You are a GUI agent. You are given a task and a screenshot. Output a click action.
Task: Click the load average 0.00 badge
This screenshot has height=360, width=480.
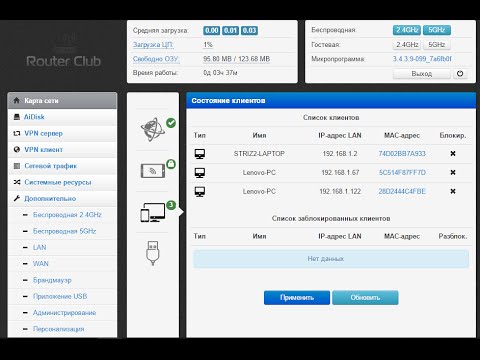click(x=212, y=31)
